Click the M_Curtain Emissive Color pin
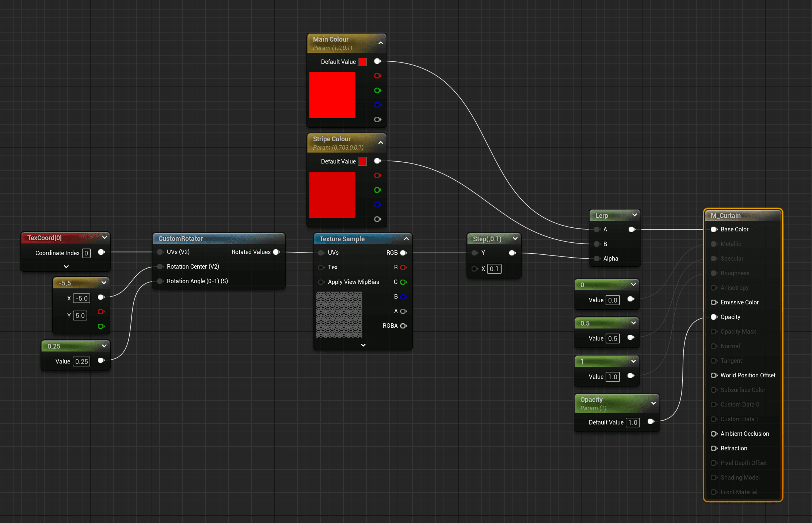 714,303
